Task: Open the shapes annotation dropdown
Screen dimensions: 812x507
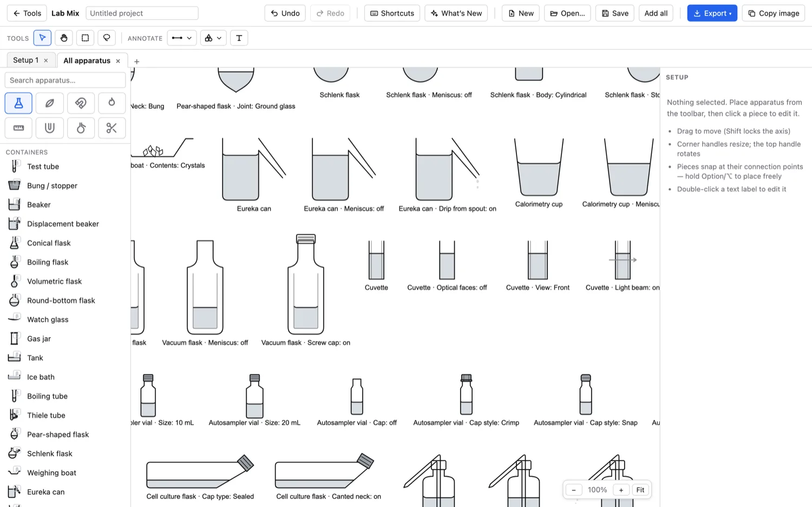Action: coord(213,38)
